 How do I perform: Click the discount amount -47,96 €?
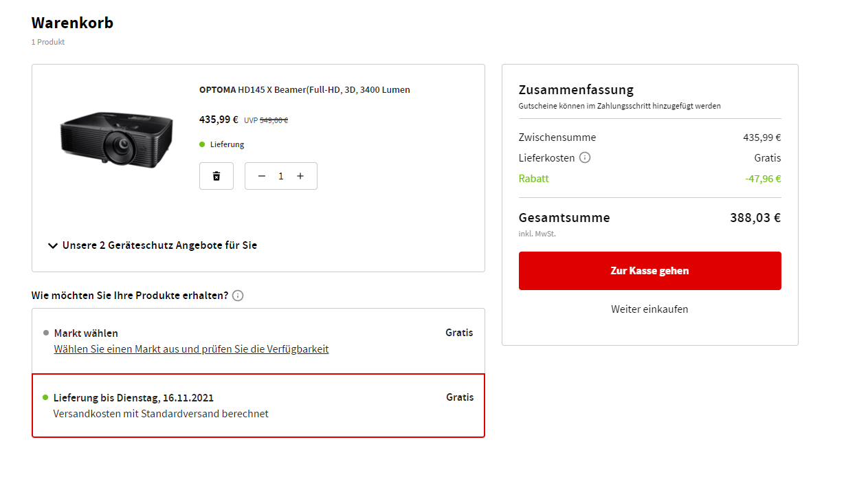tap(763, 179)
